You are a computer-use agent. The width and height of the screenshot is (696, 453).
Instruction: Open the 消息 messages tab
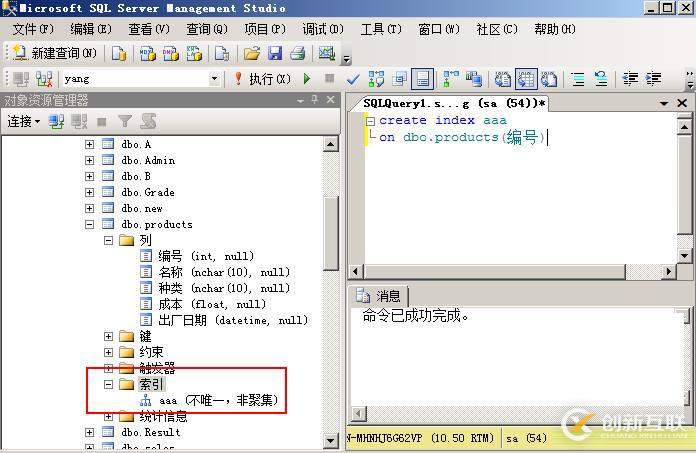[x=380, y=295]
